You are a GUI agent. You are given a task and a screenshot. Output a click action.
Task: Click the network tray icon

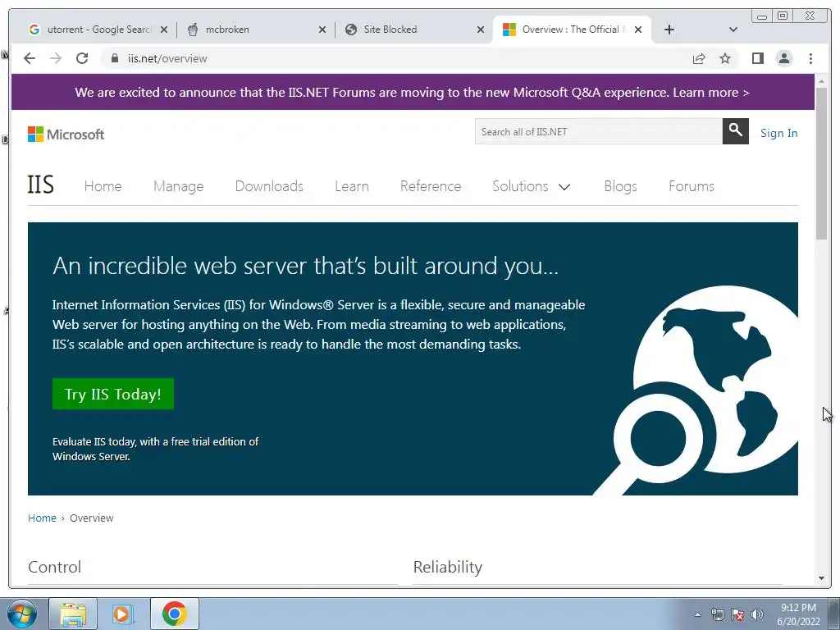point(717,614)
